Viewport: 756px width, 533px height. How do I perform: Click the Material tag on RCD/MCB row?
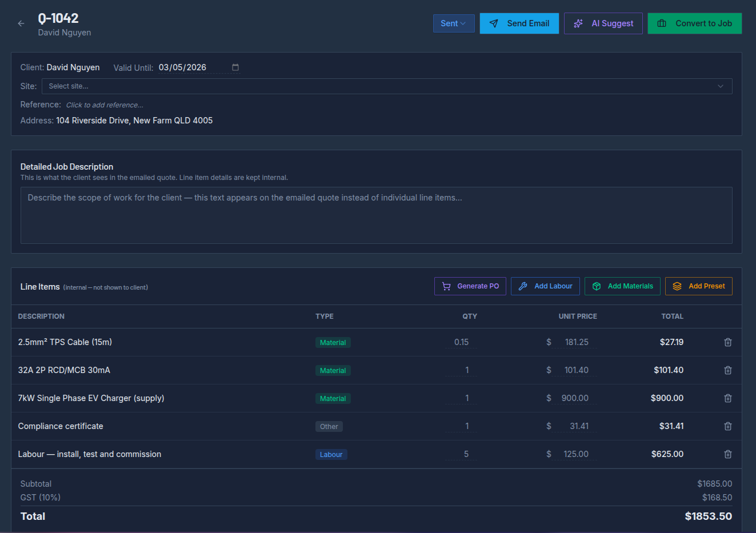333,371
